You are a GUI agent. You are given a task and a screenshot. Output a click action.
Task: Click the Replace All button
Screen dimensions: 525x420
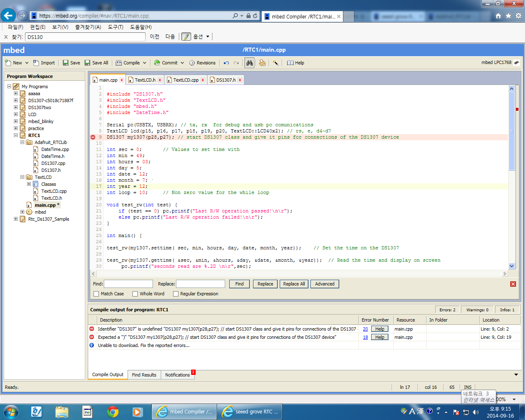(294, 284)
